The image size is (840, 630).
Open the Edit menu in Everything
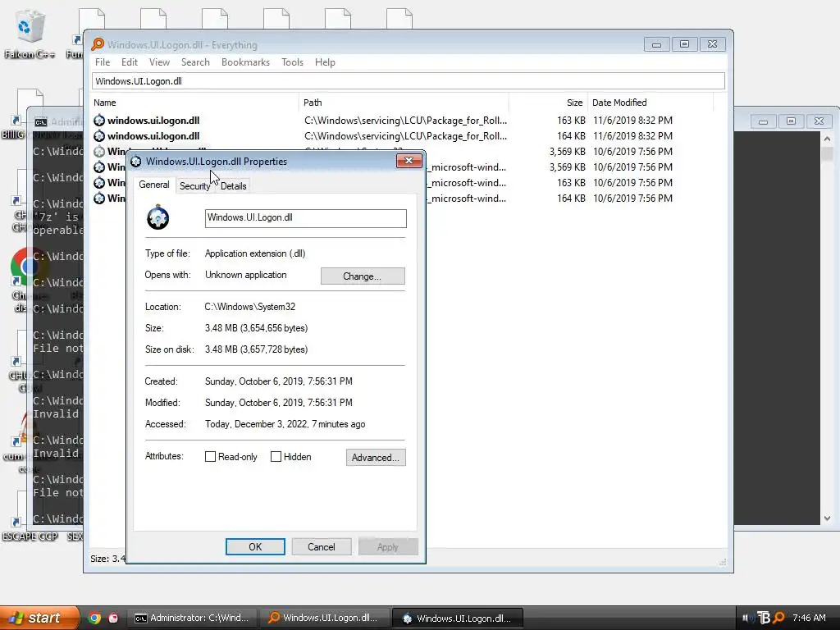coord(129,62)
